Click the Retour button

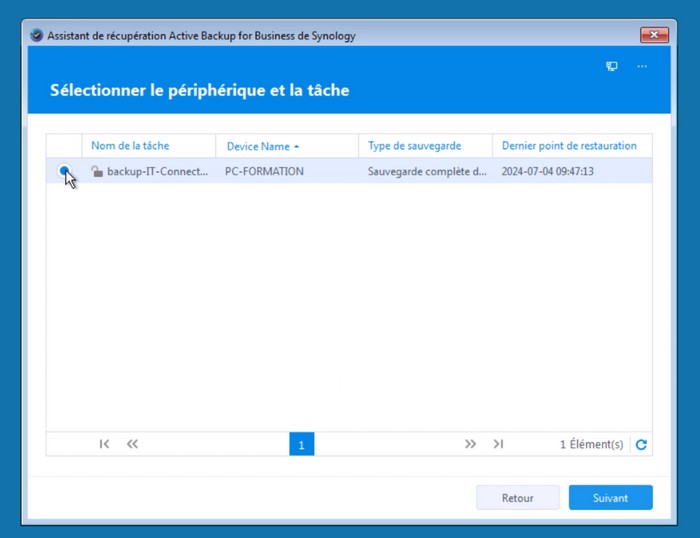click(517, 497)
